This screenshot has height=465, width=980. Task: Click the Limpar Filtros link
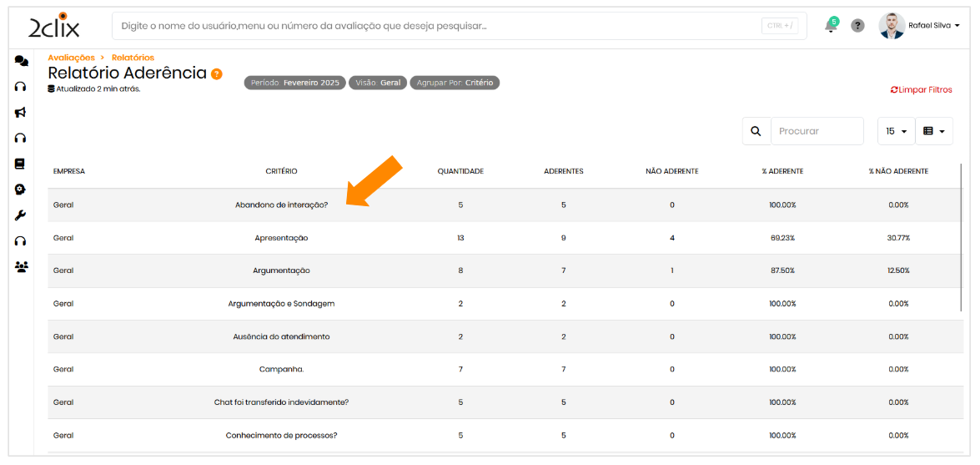(921, 89)
